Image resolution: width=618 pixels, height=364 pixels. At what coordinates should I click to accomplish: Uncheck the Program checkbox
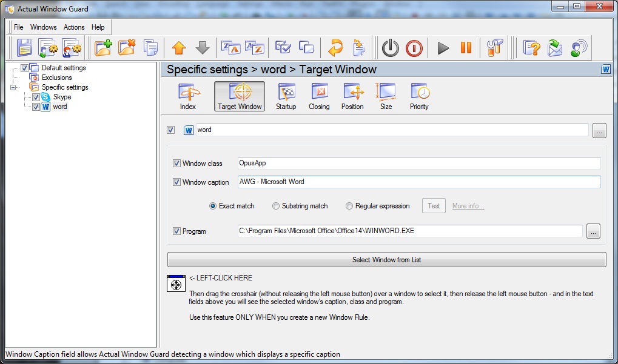tap(176, 231)
